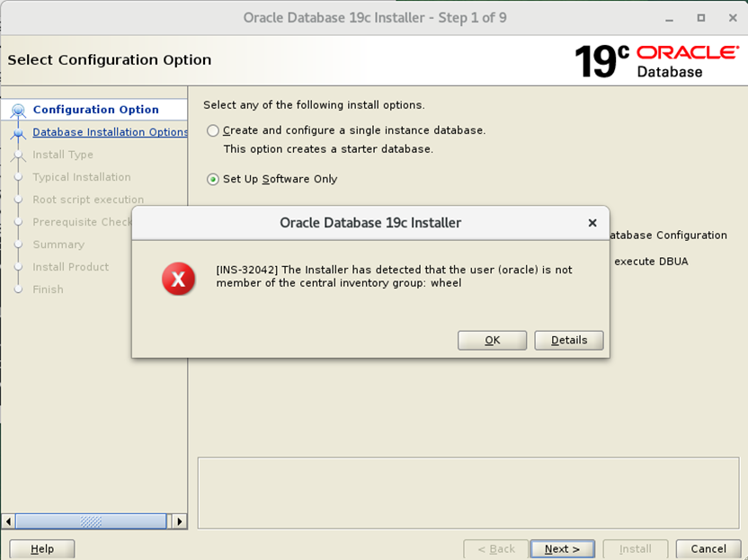Click the Database Installation Options step marker icon
This screenshot has height=560, width=748.
pos(18,133)
